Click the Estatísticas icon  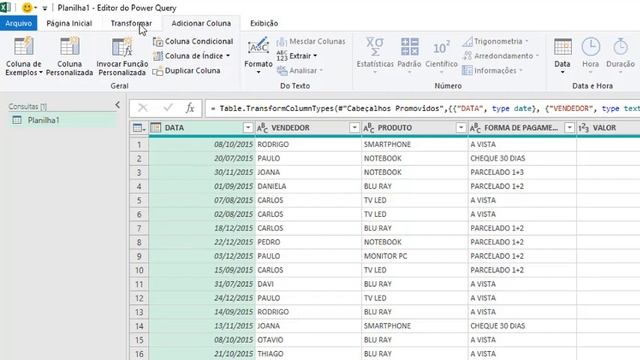click(x=375, y=47)
